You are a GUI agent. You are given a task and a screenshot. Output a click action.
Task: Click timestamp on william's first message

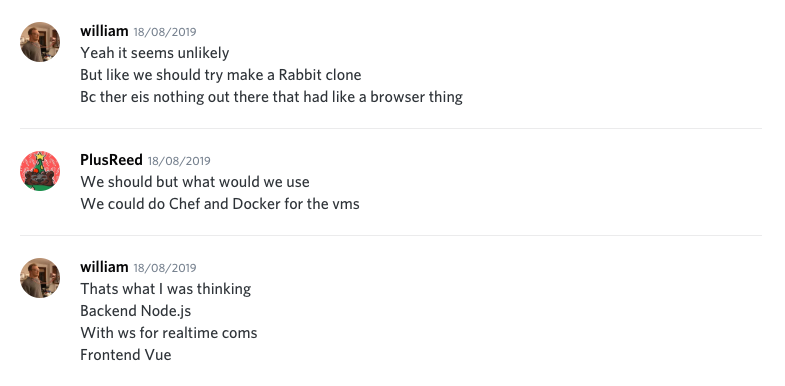click(165, 32)
